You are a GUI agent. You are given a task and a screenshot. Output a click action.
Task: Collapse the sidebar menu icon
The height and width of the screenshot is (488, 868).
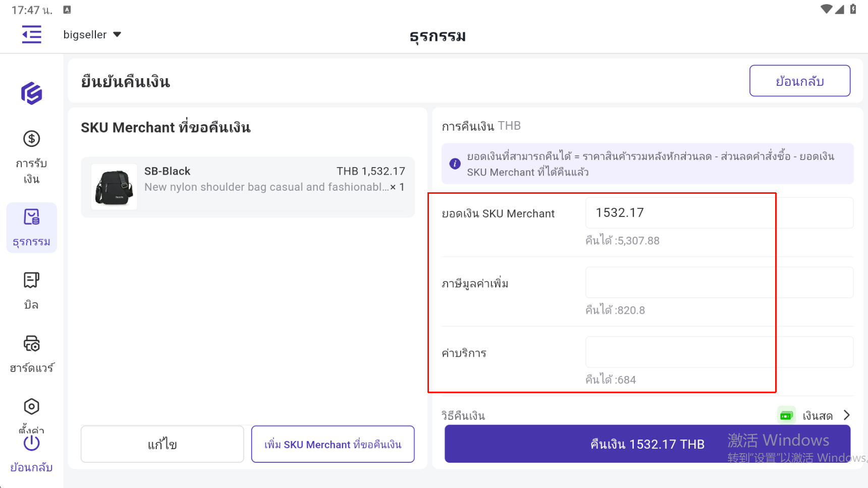click(x=31, y=34)
